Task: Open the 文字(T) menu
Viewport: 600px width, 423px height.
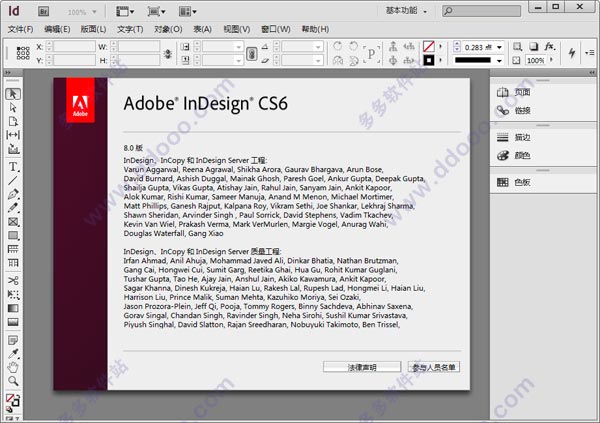Action: [x=130, y=29]
